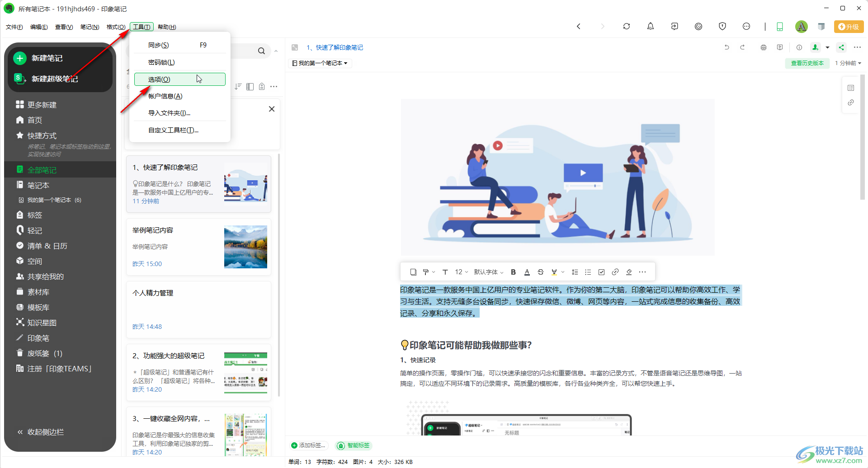Click the print icon in note header

[764, 47]
